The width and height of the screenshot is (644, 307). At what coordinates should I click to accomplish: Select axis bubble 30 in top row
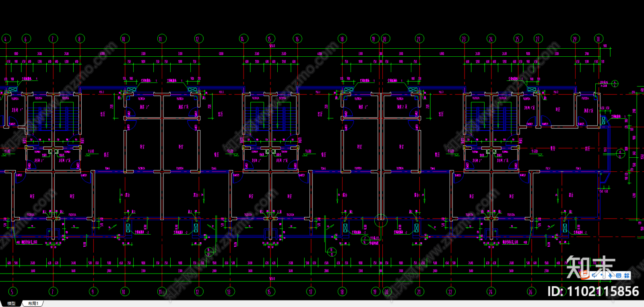click(599, 39)
